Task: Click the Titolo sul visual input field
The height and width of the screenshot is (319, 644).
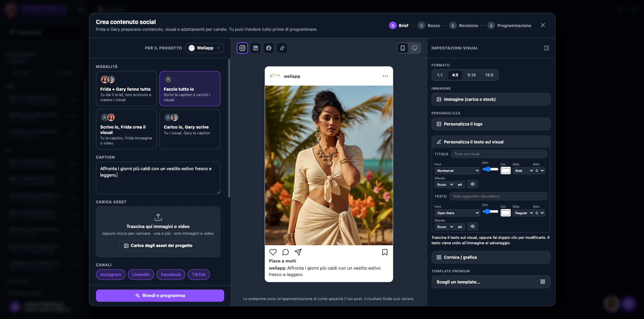Action: click(x=499, y=154)
